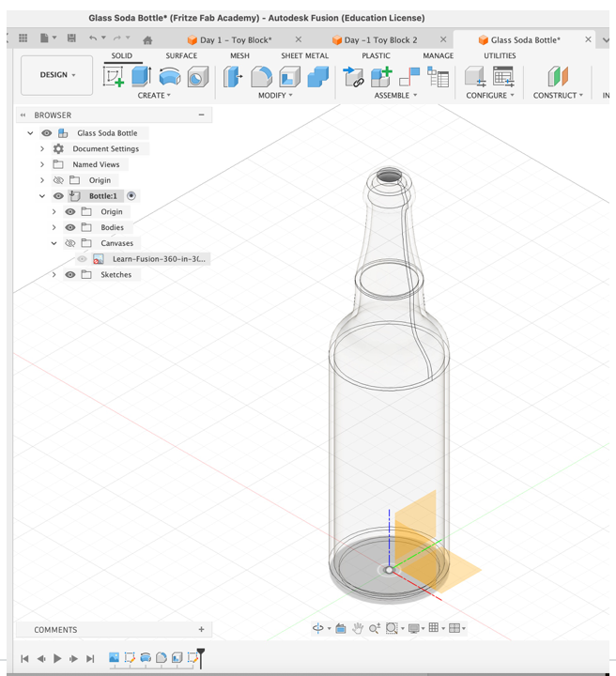Select the Pan hand tool
The width and height of the screenshot is (616, 676).
tap(358, 628)
